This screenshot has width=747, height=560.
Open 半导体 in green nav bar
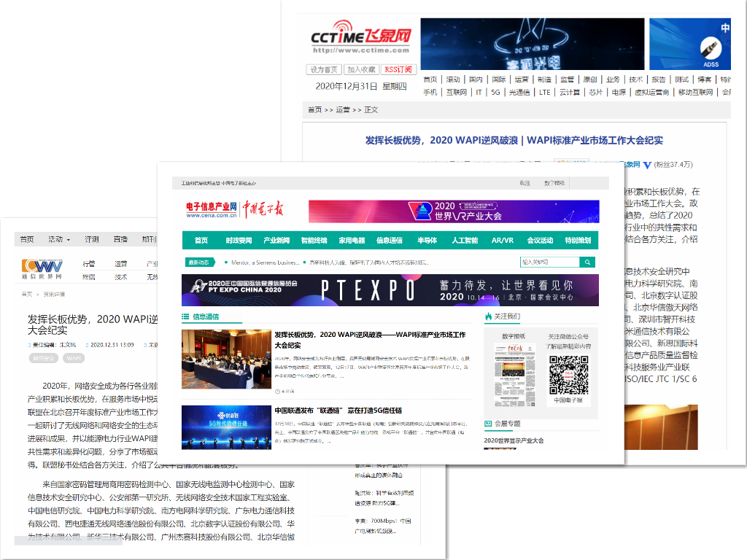point(427,241)
